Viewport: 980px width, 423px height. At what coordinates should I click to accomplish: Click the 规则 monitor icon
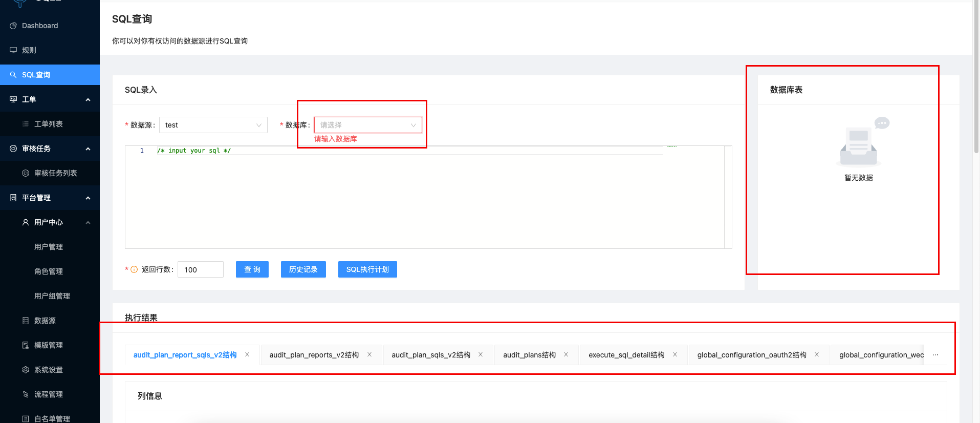pyautogui.click(x=13, y=50)
